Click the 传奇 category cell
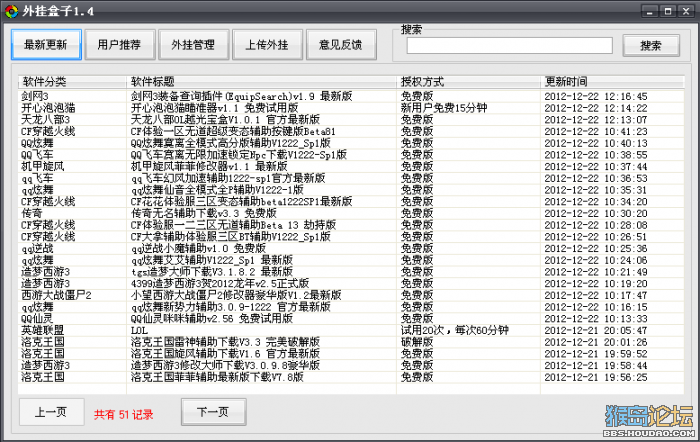The image size is (700, 442). tap(32, 213)
